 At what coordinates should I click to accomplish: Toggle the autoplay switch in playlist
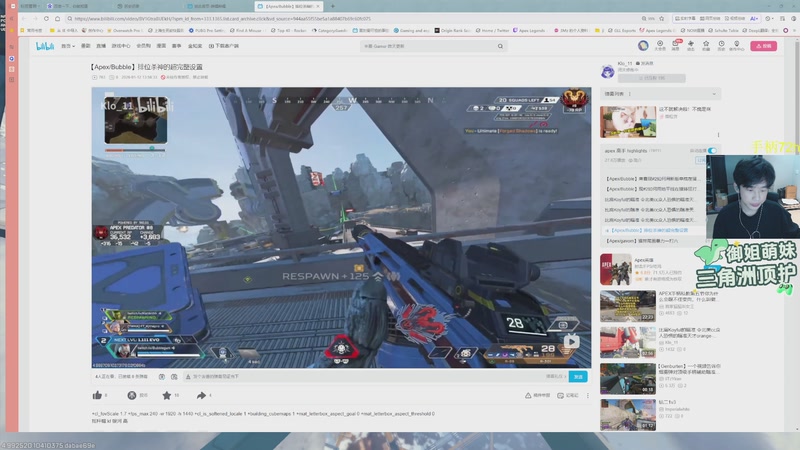click(712, 151)
